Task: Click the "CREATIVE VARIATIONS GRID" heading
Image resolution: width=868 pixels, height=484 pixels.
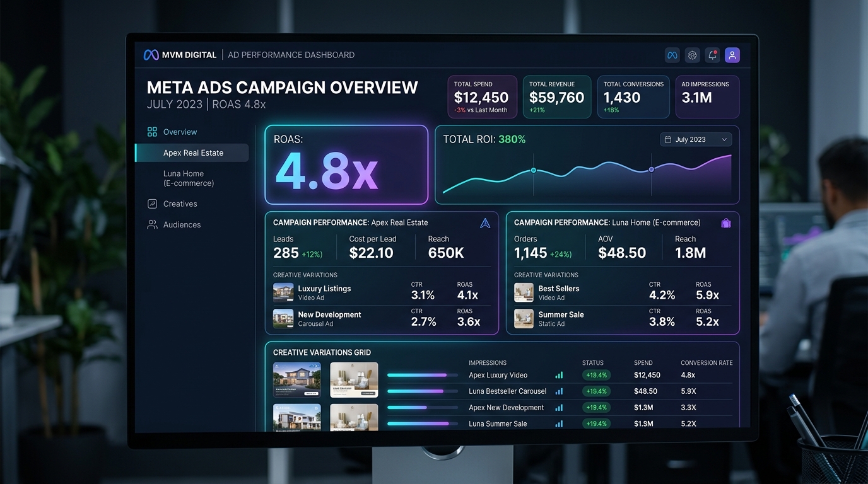Action: (322, 352)
